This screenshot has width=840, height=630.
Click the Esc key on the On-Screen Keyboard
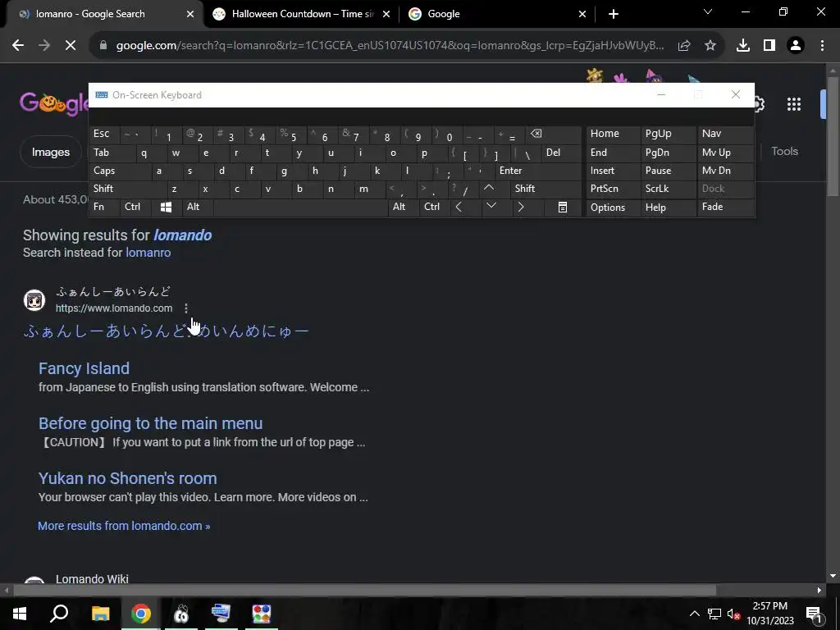tap(104, 134)
